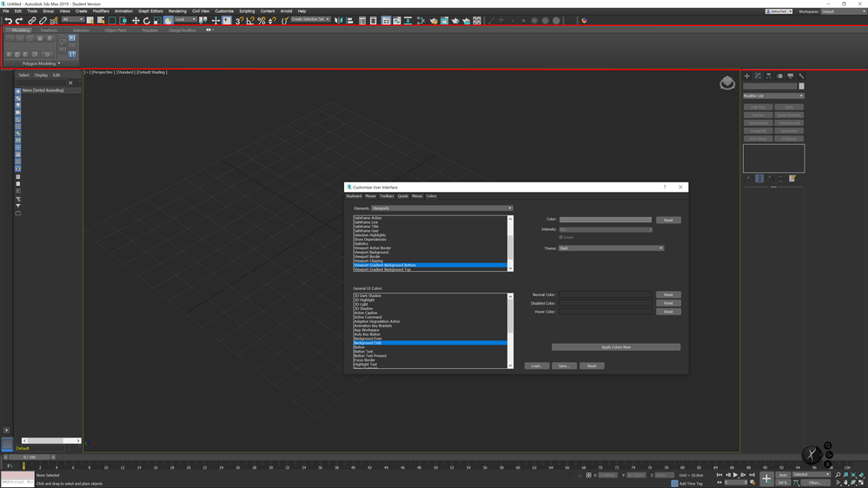Select the Unlink Selection tool

(43, 21)
